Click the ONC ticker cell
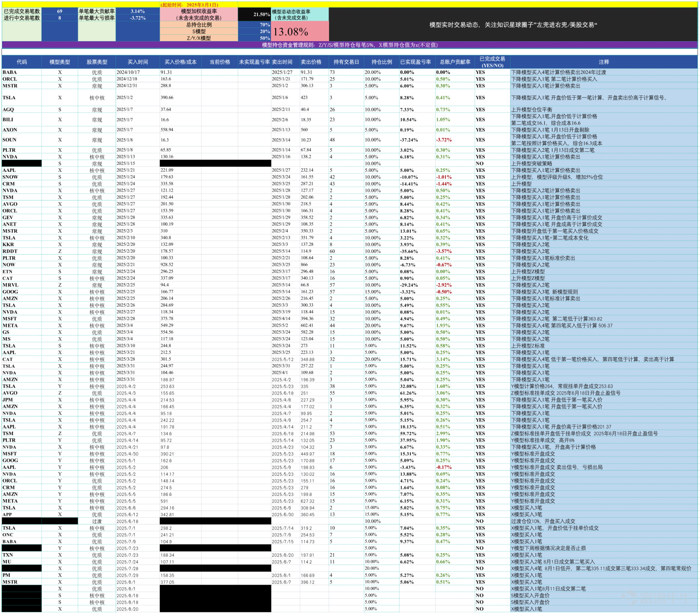Screen dimensions: 700x614 (22, 535)
